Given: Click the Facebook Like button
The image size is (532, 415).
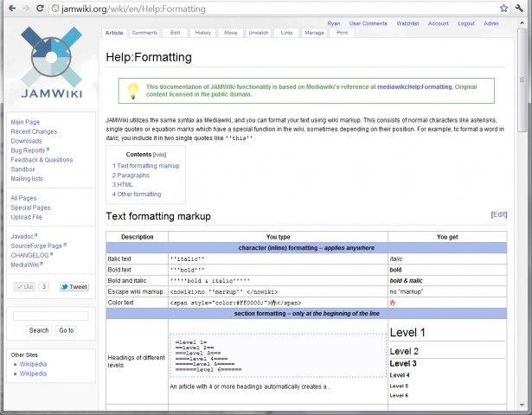Looking at the screenshot, I should (24, 287).
